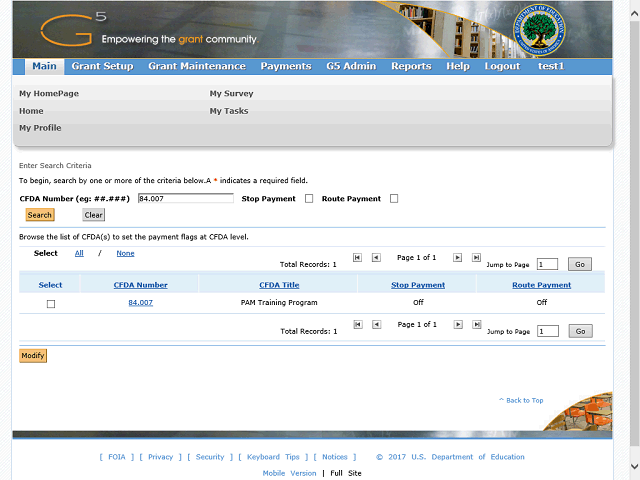Open the Privacy footer link
640x480 pixels.
(161, 457)
